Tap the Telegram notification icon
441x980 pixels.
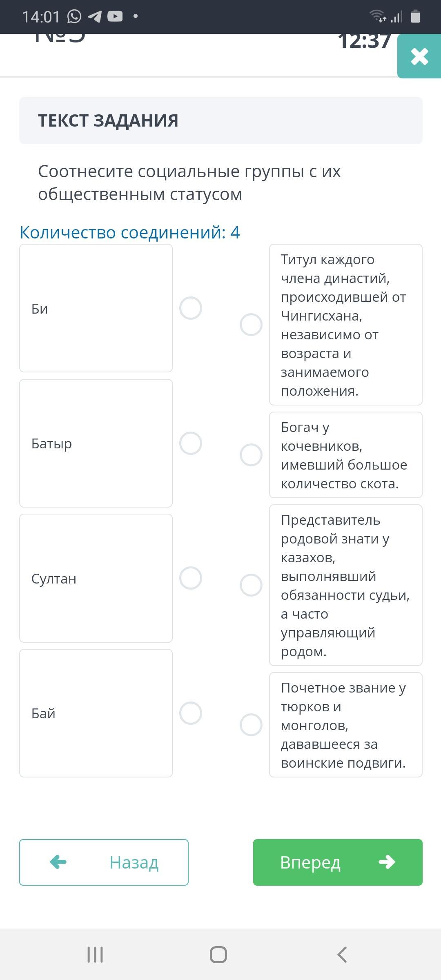click(x=95, y=17)
